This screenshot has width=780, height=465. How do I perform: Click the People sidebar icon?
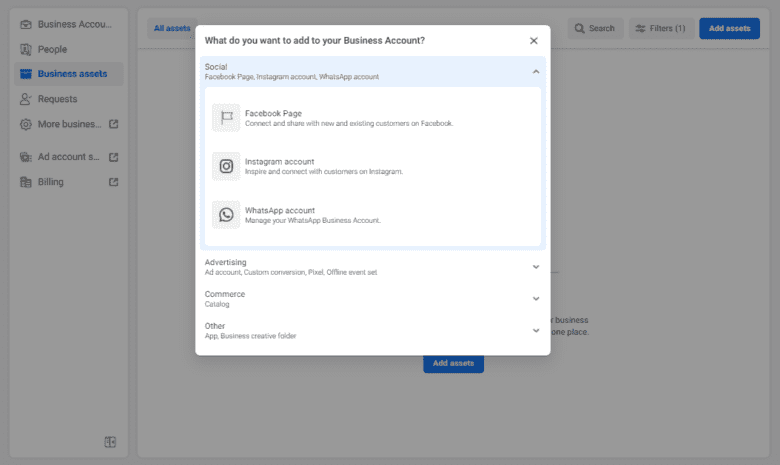point(26,49)
